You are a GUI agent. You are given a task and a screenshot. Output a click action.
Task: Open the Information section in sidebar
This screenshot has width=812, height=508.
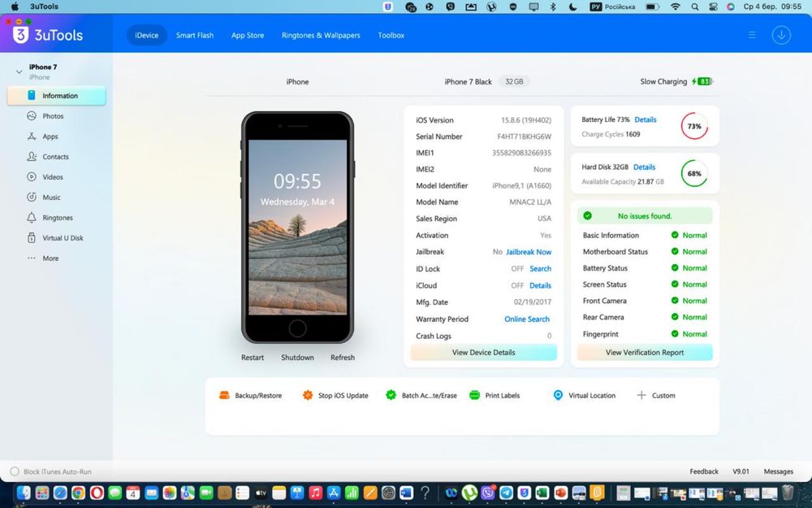[57, 96]
